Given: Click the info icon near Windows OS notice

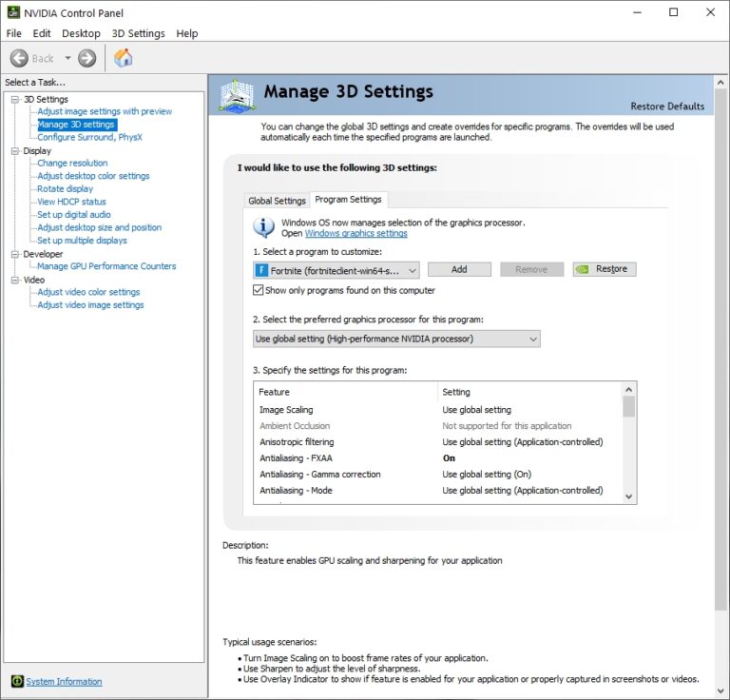Looking at the screenshot, I should click(x=263, y=227).
